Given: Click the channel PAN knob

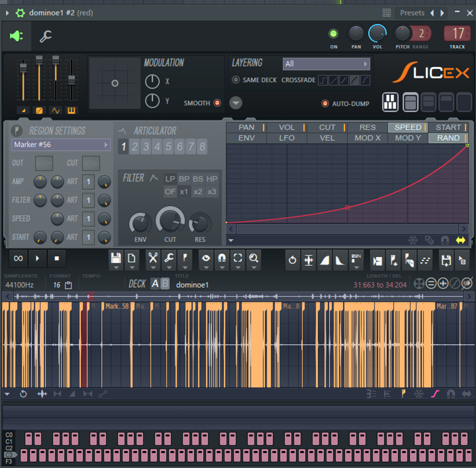Looking at the screenshot, I should (356, 34).
